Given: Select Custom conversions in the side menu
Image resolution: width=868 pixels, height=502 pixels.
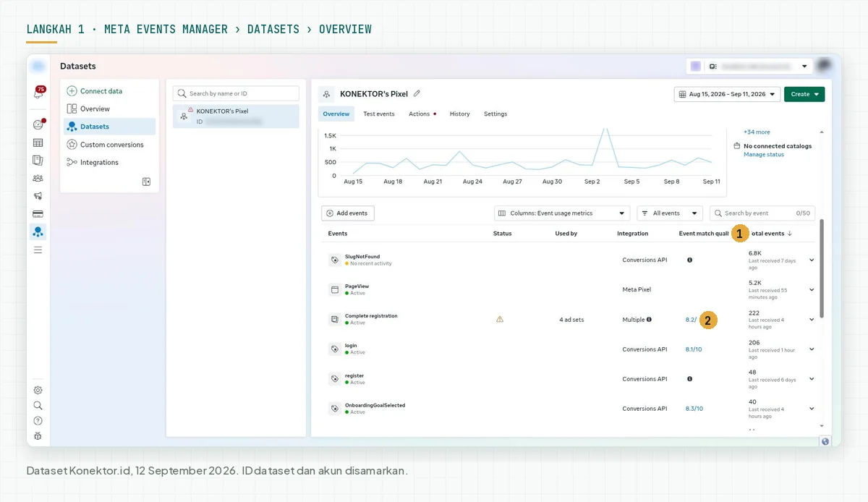Looking at the screenshot, I should tap(109, 145).
